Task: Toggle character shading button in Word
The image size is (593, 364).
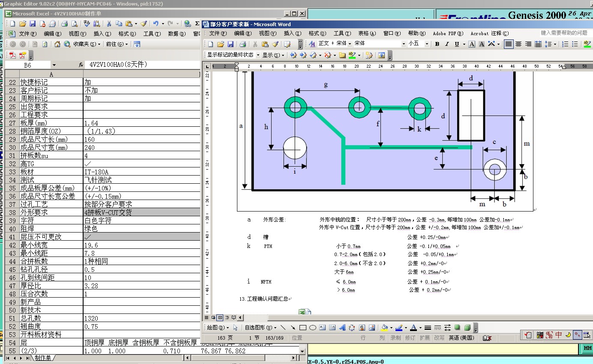Action: coord(482,44)
